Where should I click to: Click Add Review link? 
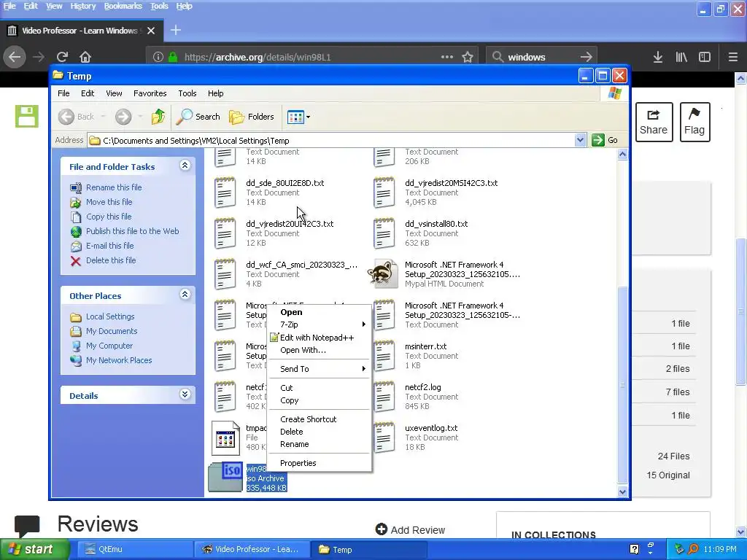click(410, 529)
